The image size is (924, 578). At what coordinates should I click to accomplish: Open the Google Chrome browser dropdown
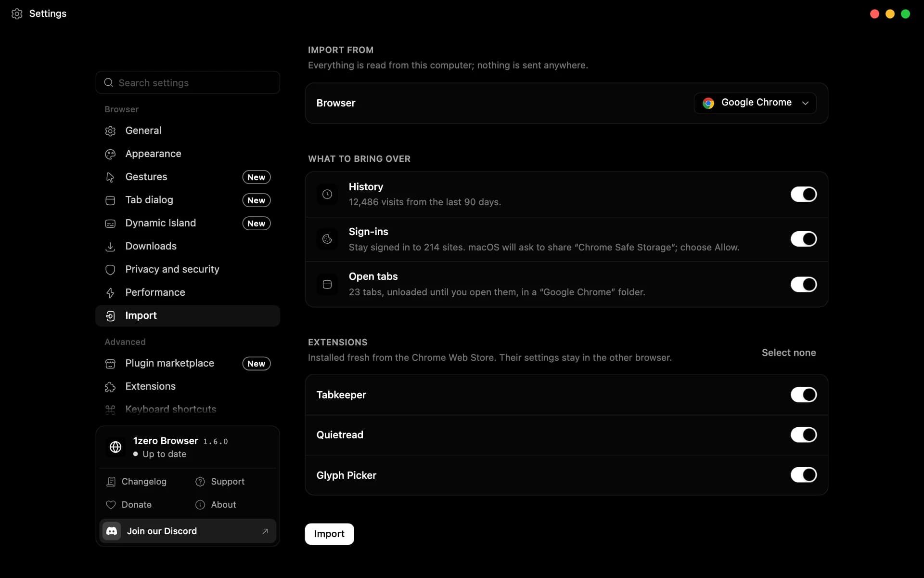click(x=755, y=103)
